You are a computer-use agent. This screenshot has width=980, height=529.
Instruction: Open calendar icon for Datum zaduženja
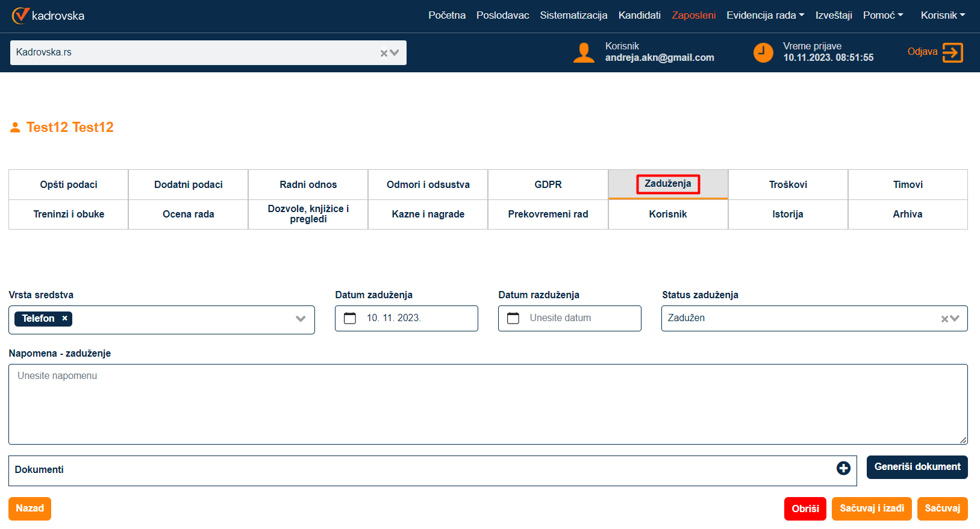tap(350, 318)
